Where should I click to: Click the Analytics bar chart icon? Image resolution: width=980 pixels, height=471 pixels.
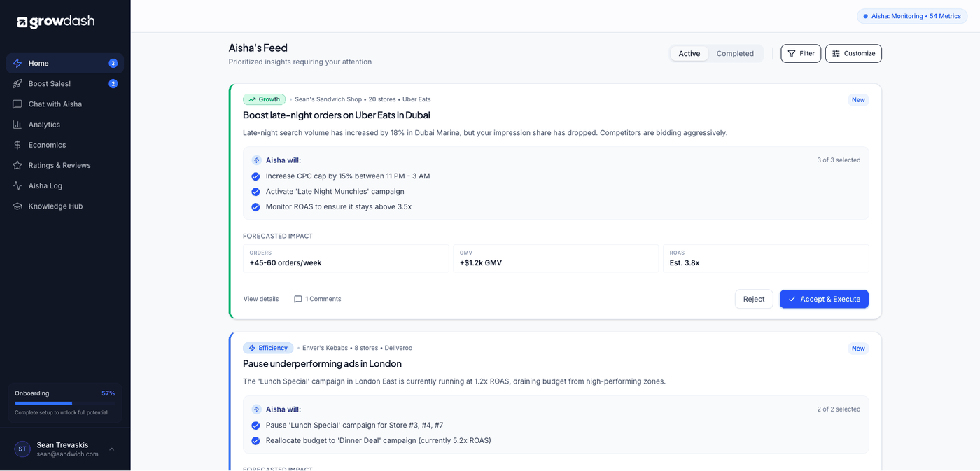[x=17, y=124]
